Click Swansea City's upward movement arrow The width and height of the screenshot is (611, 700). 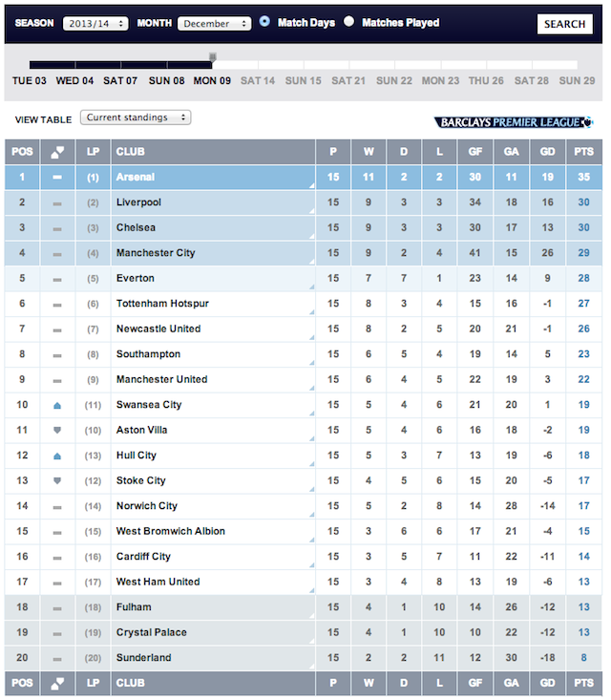(57, 405)
